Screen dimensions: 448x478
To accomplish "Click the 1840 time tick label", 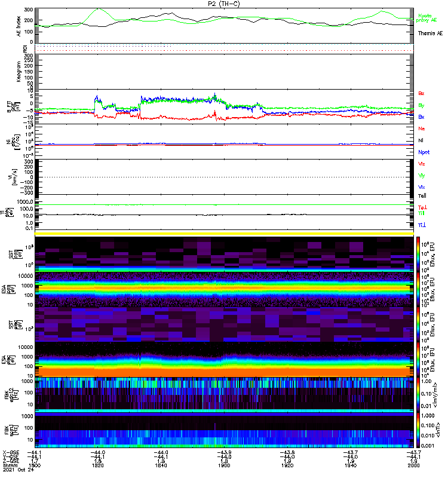I will pyautogui.click(x=161, y=465).
